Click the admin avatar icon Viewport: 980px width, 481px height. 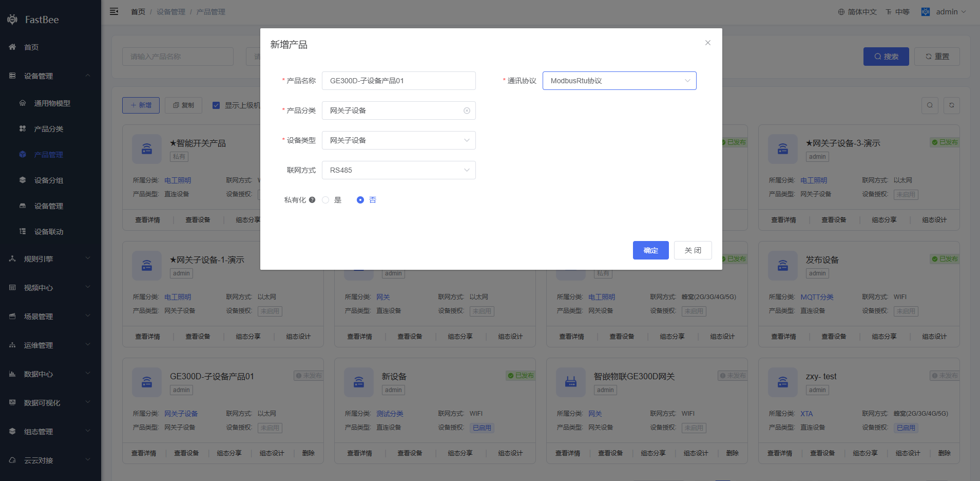click(926, 12)
